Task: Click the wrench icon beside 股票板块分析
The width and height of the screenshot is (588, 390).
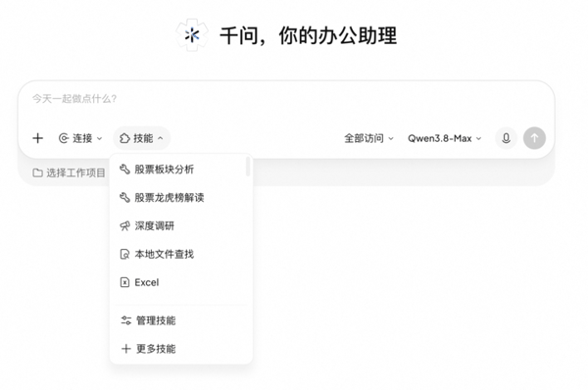Action: click(x=124, y=170)
